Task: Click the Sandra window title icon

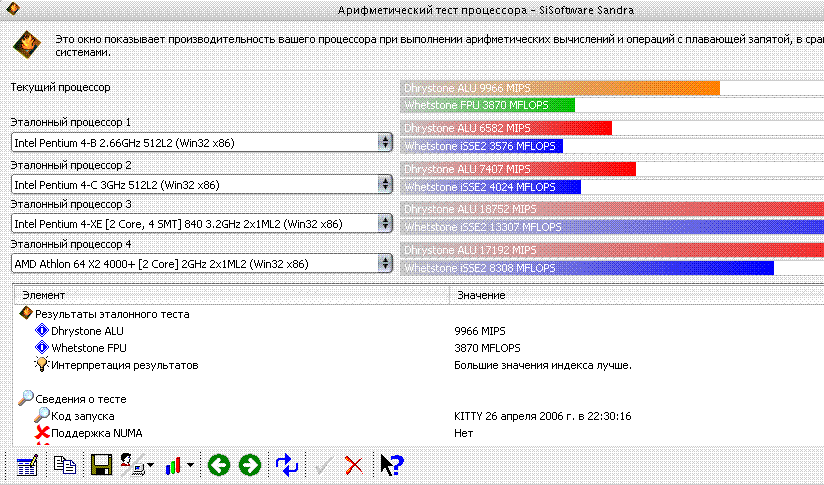Action: coord(13,8)
